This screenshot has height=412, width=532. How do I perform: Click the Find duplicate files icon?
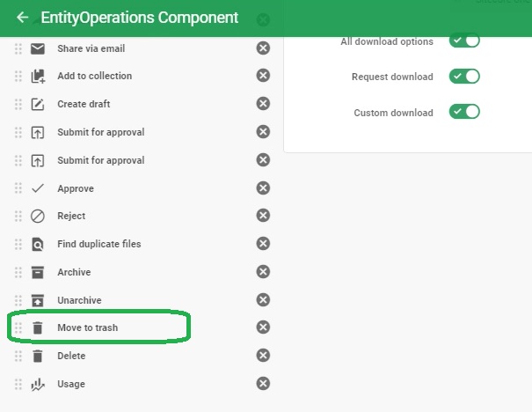point(38,245)
